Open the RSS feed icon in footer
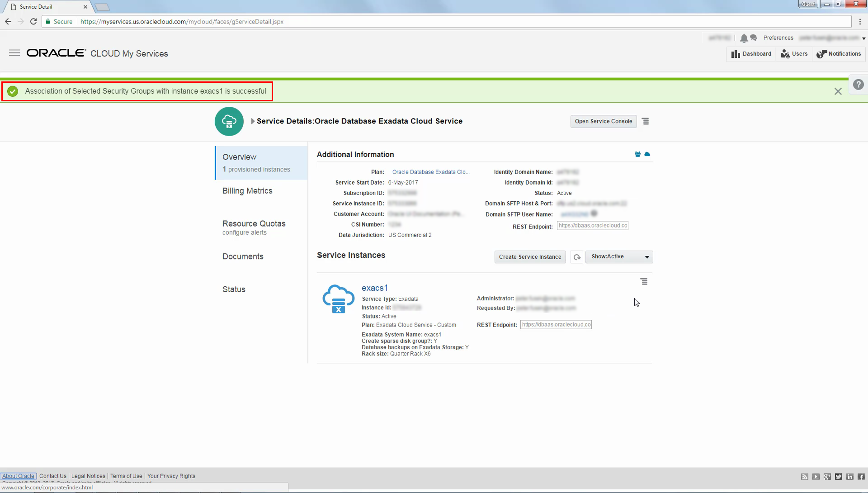 pyautogui.click(x=805, y=477)
